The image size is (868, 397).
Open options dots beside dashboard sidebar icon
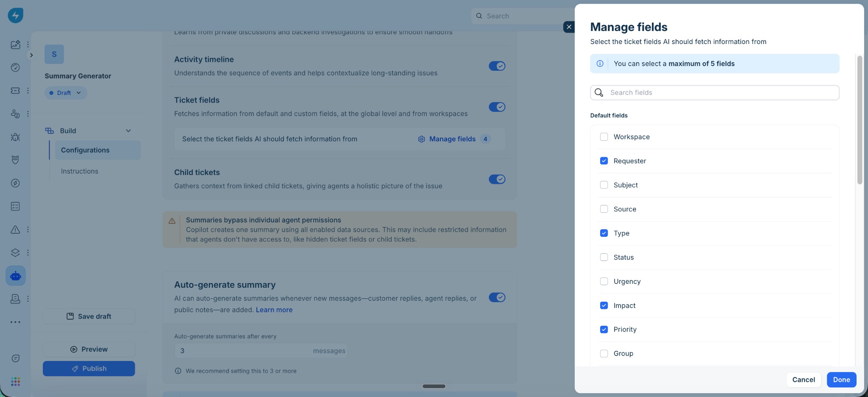(x=28, y=44)
